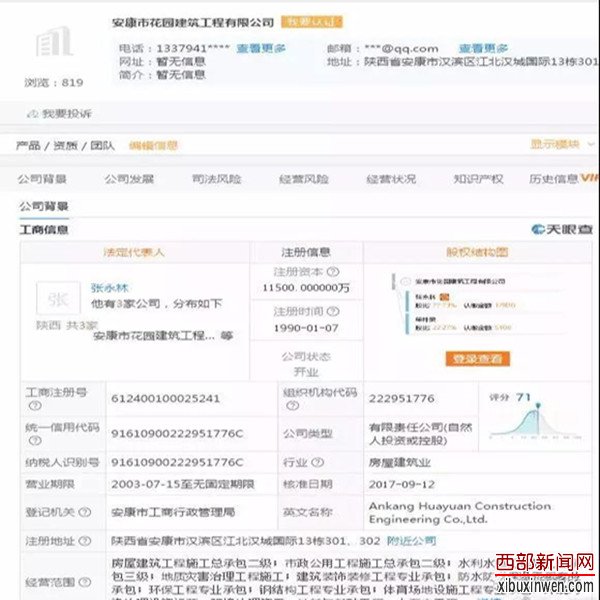The image size is (600, 600).
Task: Open the 历史信息 VIP tab
Action: pos(564,179)
